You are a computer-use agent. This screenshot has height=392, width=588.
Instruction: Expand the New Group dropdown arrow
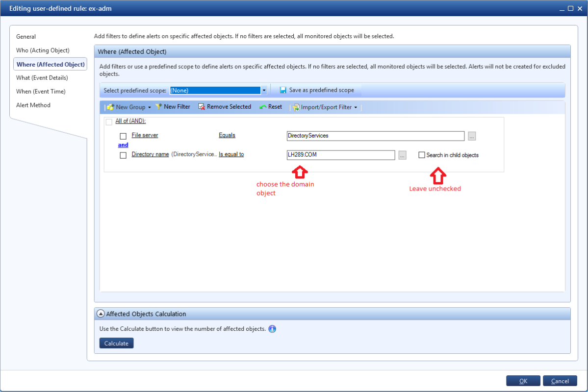[x=150, y=108]
